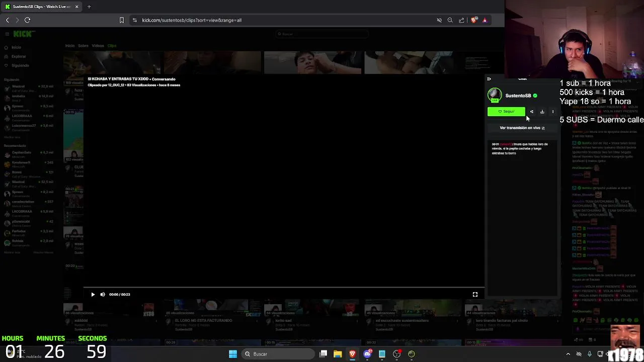
Task: Click the SustentoSB channel name
Action: pyautogui.click(x=518, y=96)
